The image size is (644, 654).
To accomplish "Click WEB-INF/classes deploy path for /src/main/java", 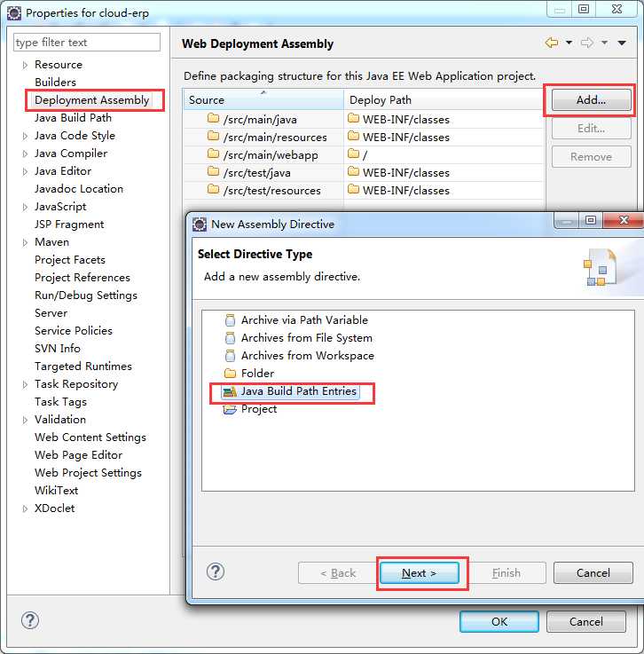I will [406, 119].
